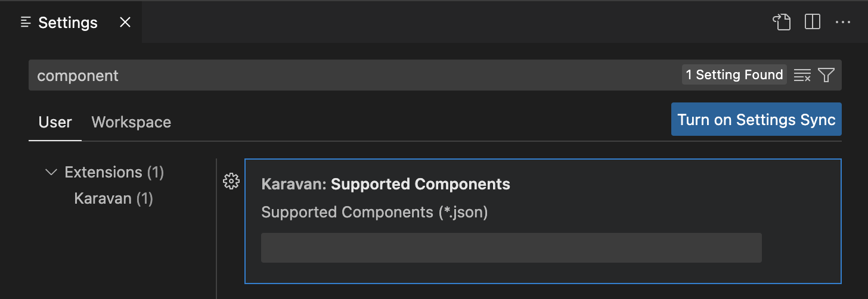Image resolution: width=868 pixels, height=299 pixels.
Task: Click the gear icon beside Supported Components
Action: coord(231,181)
